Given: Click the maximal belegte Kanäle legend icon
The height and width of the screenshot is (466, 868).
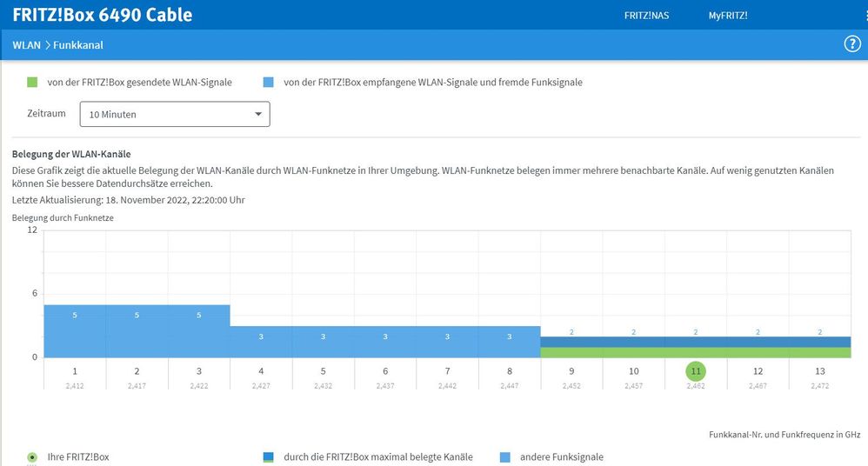Looking at the screenshot, I should pos(268,456).
